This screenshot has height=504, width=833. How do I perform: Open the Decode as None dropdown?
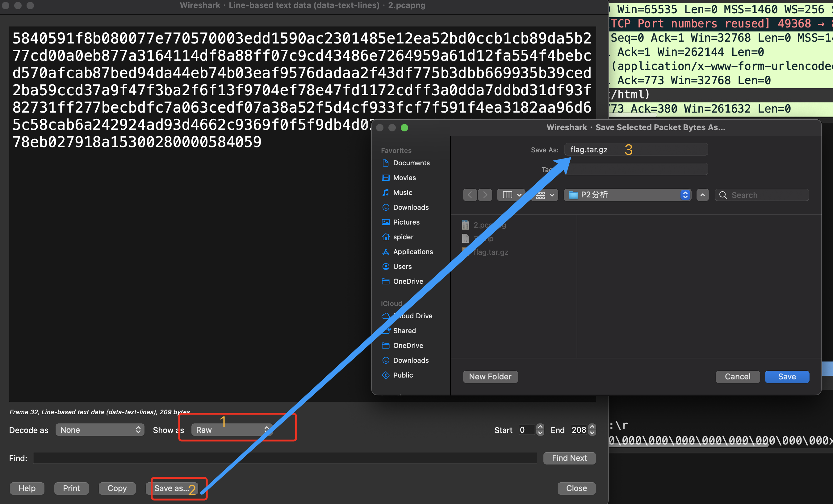(x=100, y=430)
